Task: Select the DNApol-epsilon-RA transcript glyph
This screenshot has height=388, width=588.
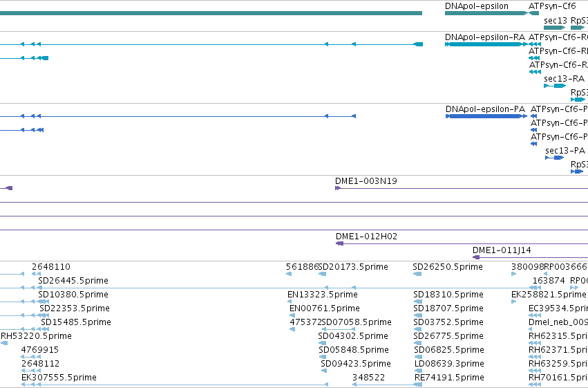Action: point(486,44)
